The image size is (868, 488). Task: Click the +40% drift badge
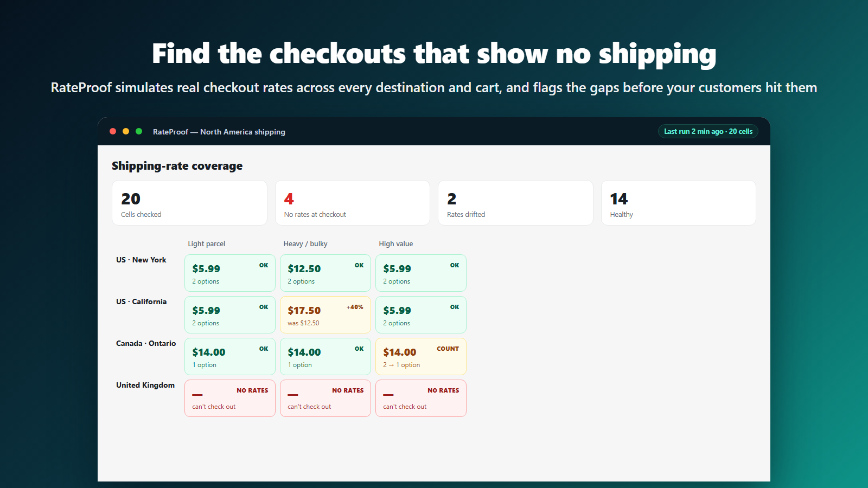point(355,307)
